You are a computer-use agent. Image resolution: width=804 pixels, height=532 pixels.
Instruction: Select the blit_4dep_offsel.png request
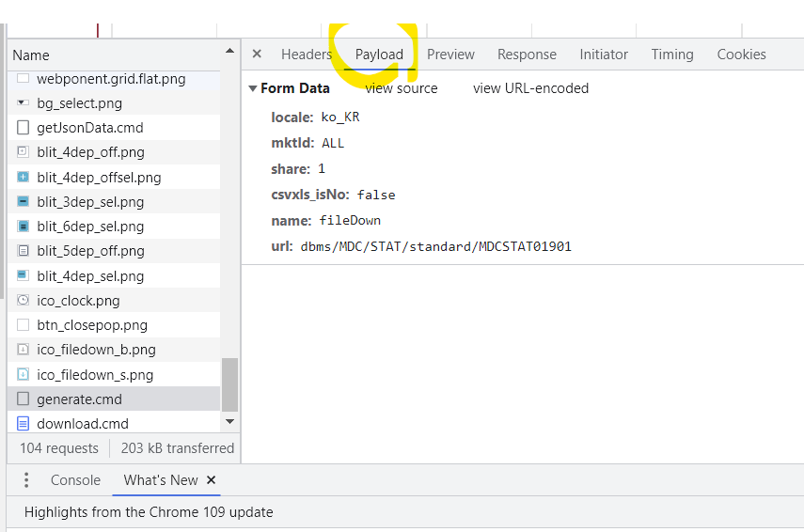coord(114,178)
